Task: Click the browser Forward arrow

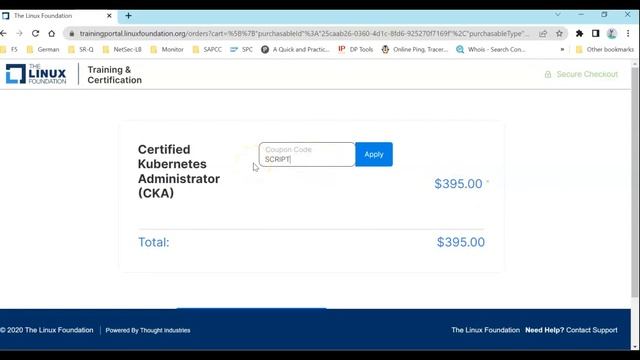Action: [19, 33]
